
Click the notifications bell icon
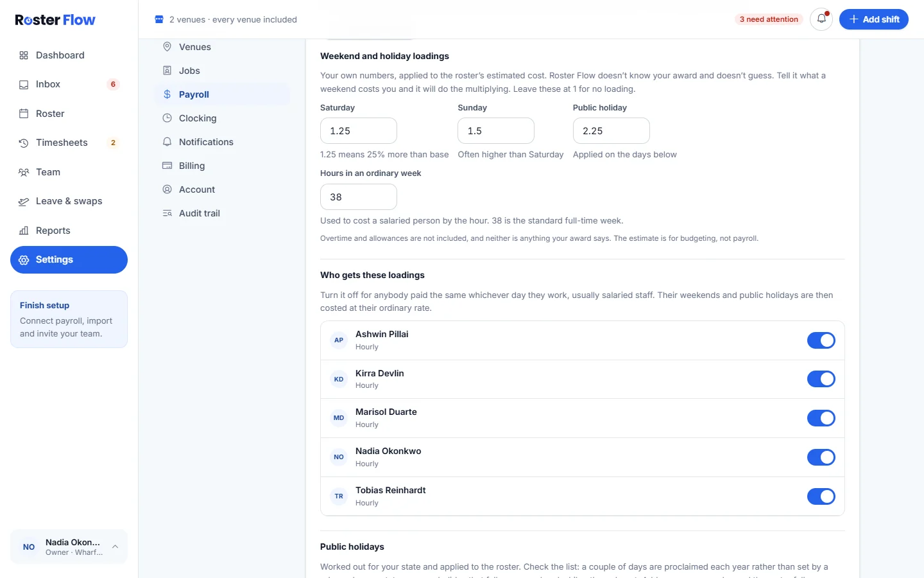click(x=821, y=19)
